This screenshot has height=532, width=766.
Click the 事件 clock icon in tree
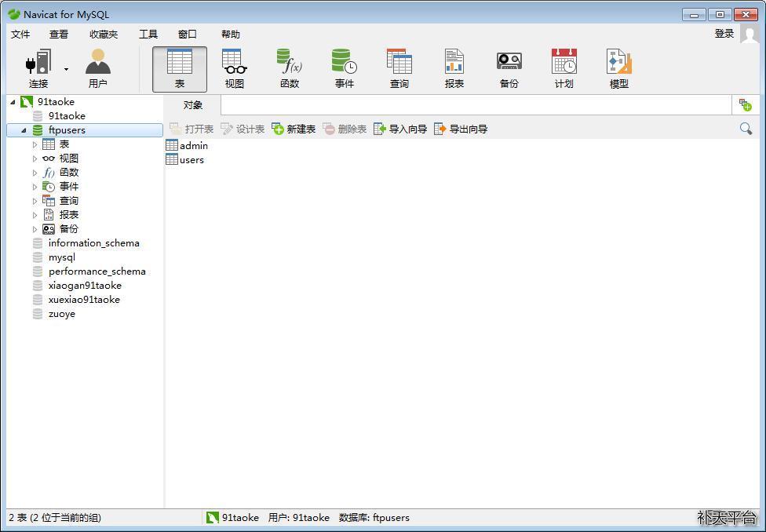click(49, 187)
